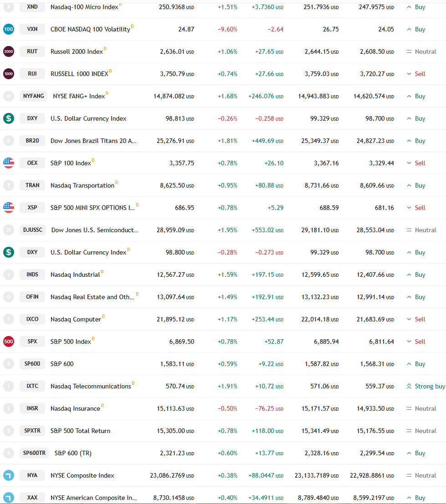Open S&P 500 Index link

(x=71, y=341)
